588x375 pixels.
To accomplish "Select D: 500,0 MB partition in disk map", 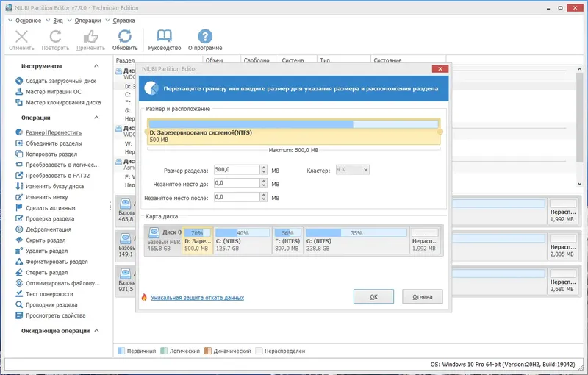I will [x=198, y=240].
